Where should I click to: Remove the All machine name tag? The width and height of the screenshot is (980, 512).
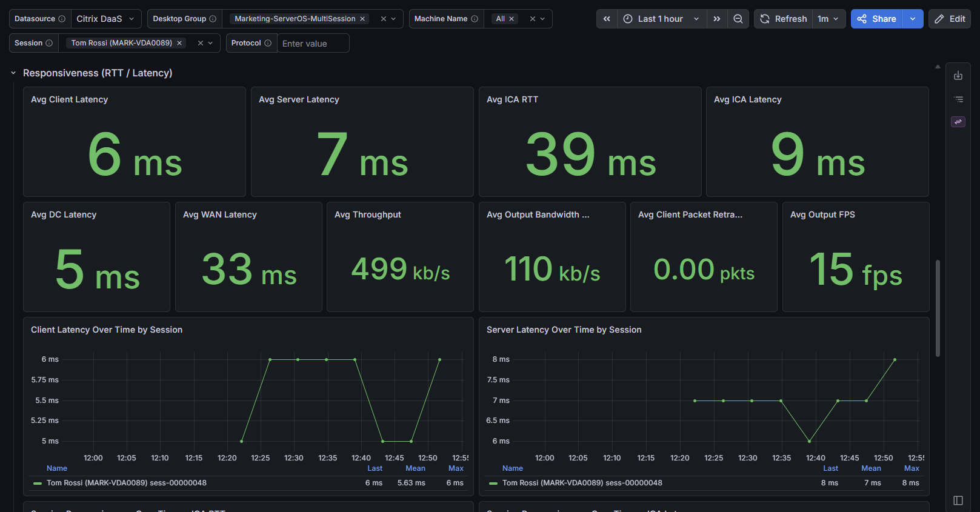pos(512,19)
